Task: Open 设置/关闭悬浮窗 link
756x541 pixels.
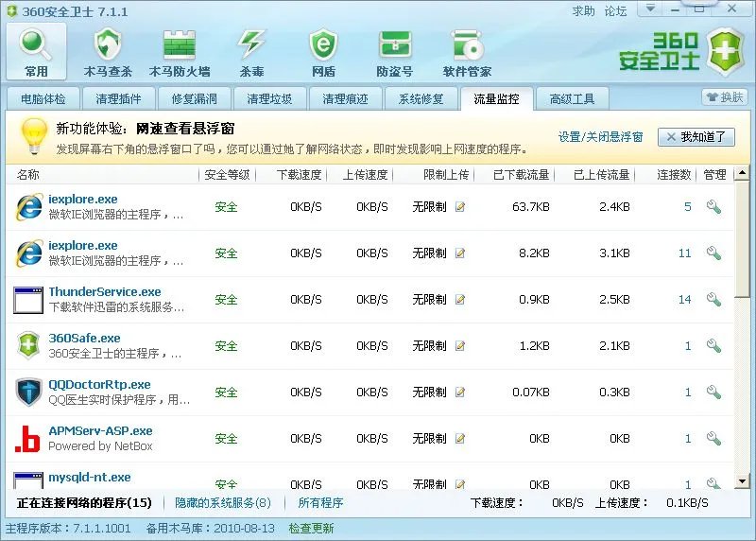Action: (x=601, y=137)
